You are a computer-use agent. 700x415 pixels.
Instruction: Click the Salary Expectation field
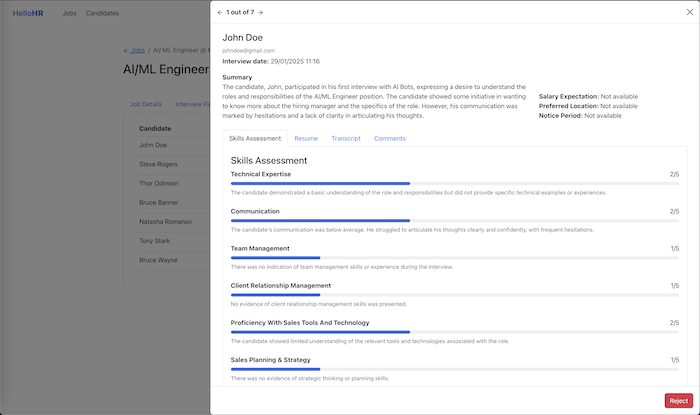click(588, 97)
